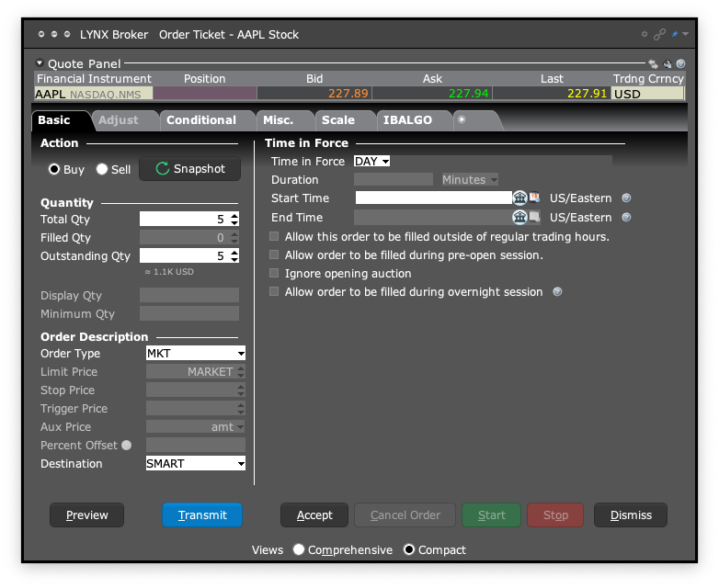Open the Order Type MKT dropdown
Screen dimensions: 719x588
click(196, 354)
